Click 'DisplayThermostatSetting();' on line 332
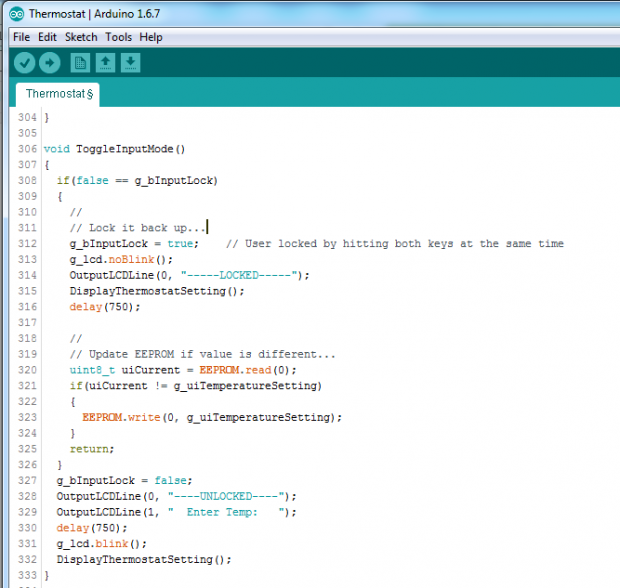Screen dimensions: 620x588 point(144,560)
